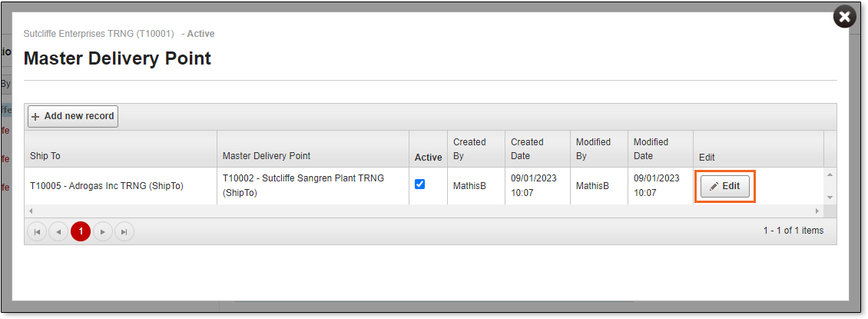Go to last page of records
Viewport: 868px width, 319px height.
tap(124, 231)
